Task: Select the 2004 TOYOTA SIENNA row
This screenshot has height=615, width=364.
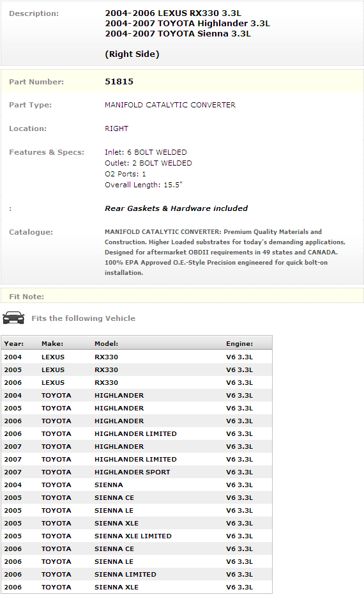Action: coord(137,485)
